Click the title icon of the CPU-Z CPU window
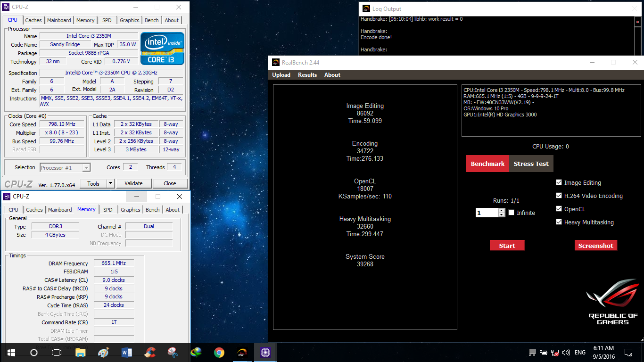This screenshot has width=644, height=362. pyautogui.click(x=6, y=7)
